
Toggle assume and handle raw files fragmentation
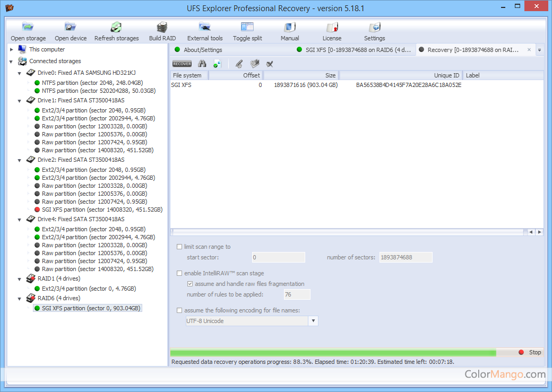(x=190, y=284)
